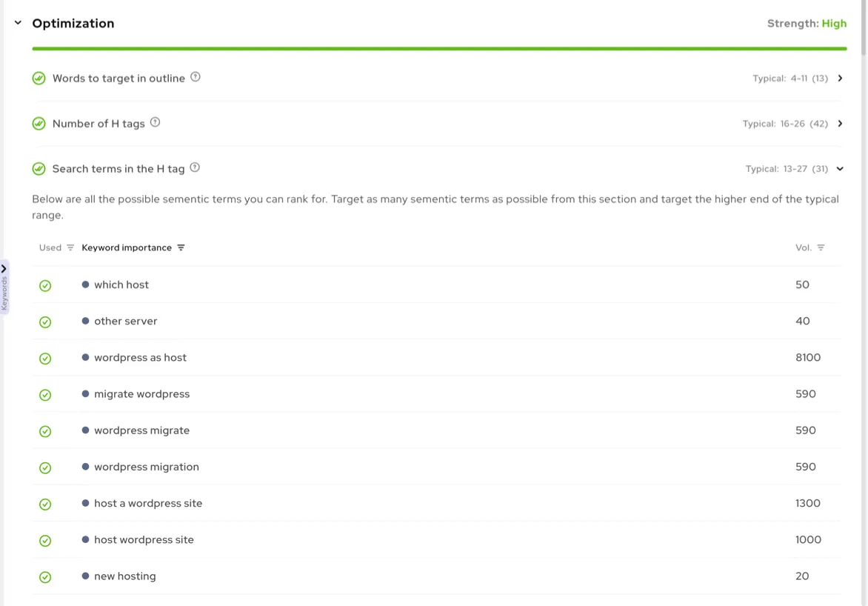This screenshot has width=868, height=606.
Task: Expand the "Words to target in outline" row
Action: (x=840, y=77)
